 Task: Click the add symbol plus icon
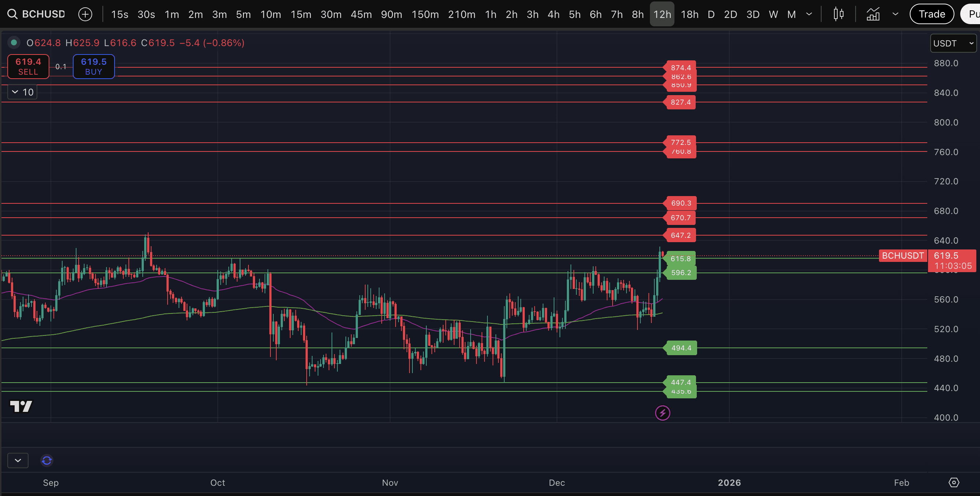(x=85, y=15)
